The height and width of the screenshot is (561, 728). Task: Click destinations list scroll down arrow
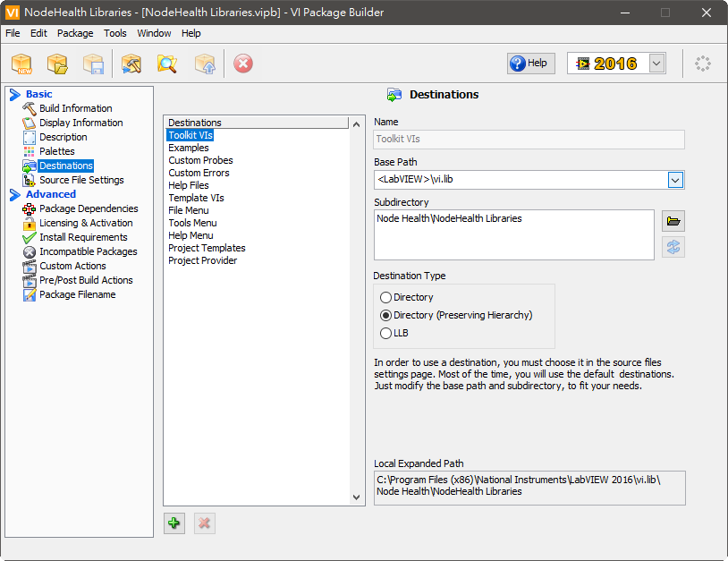click(x=357, y=497)
